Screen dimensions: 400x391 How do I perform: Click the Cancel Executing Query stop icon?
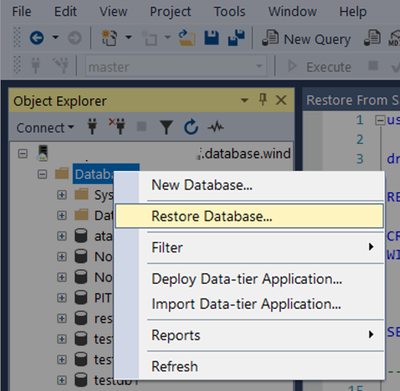pos(373,65)
